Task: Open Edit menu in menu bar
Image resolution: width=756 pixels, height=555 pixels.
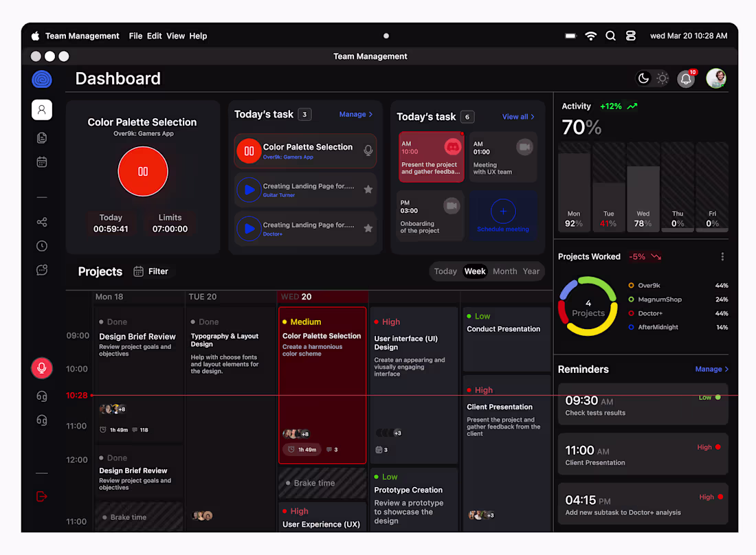Action: point(154,36)
